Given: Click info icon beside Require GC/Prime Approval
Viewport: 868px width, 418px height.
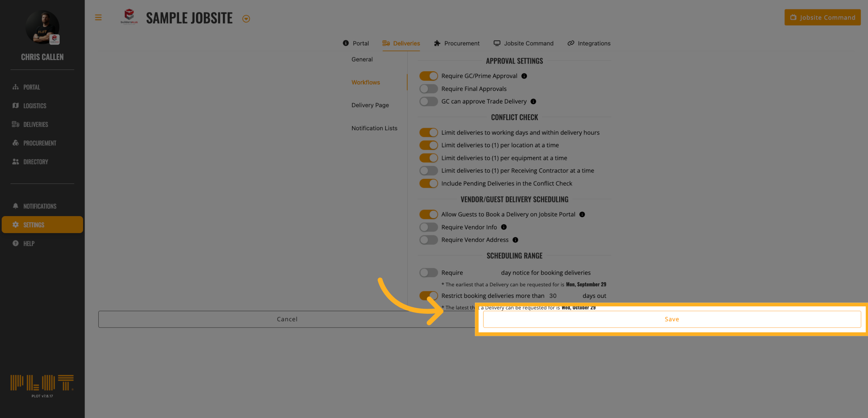Looking at the screenshot, I should coord(524,76).
